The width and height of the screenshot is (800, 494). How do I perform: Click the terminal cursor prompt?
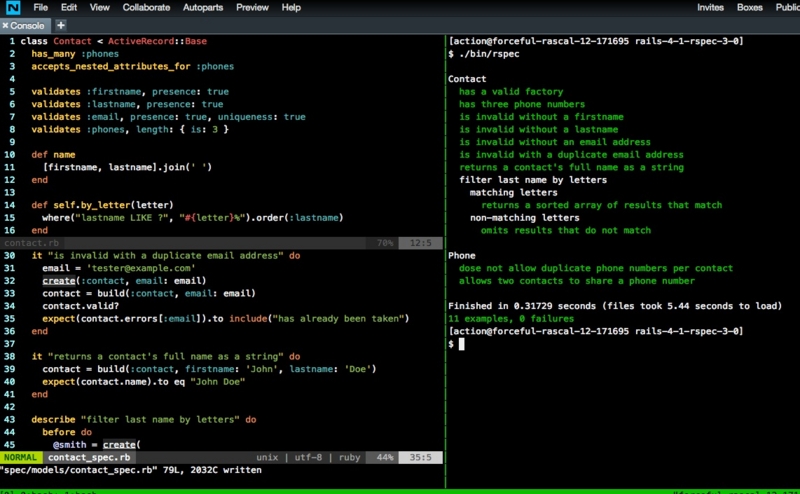tap(461, 344)
